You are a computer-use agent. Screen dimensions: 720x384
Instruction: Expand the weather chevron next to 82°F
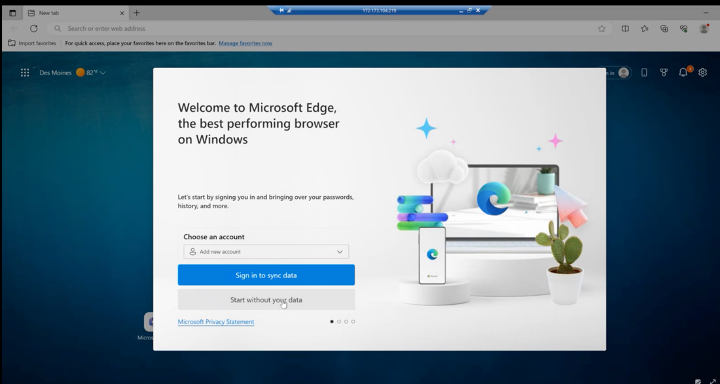tap(103, 73)
